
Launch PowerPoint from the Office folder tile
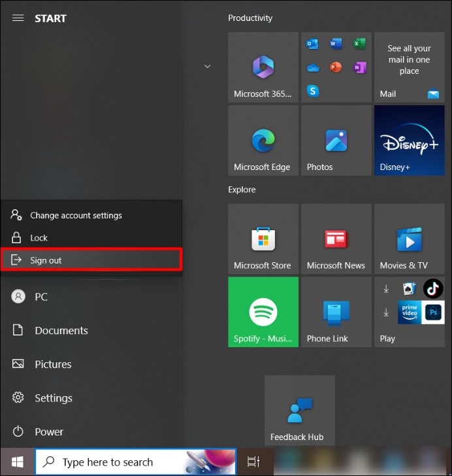click(336, 67)
